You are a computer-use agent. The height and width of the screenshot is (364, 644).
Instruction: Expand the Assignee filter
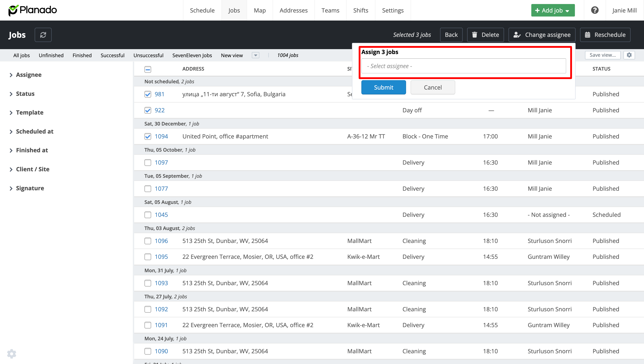29,75
